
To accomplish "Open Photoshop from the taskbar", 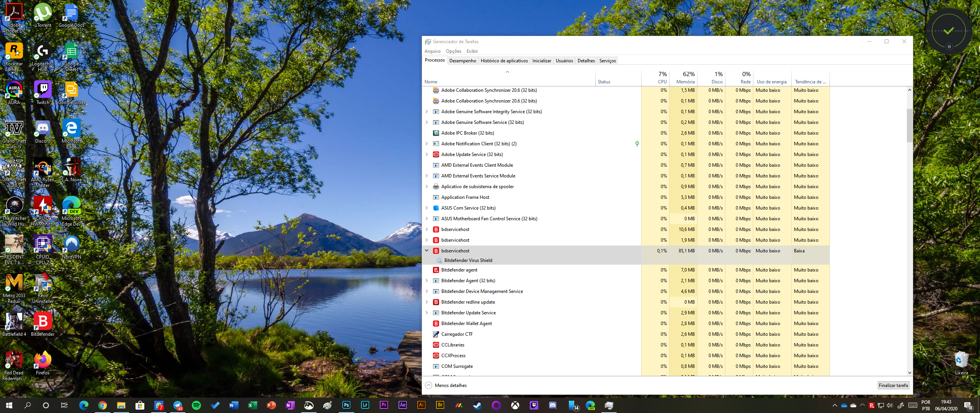I will click(x=346, y=405).
